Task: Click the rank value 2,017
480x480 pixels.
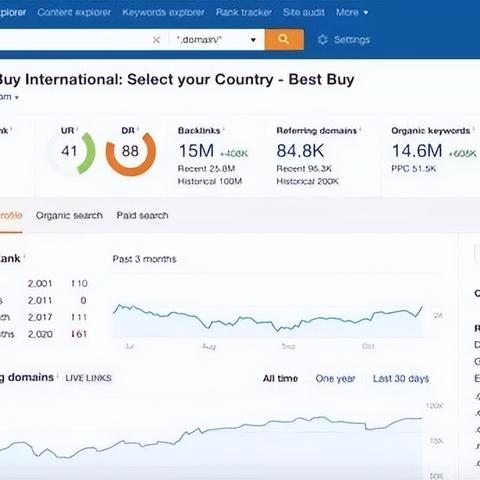Action: pos(40,317)
